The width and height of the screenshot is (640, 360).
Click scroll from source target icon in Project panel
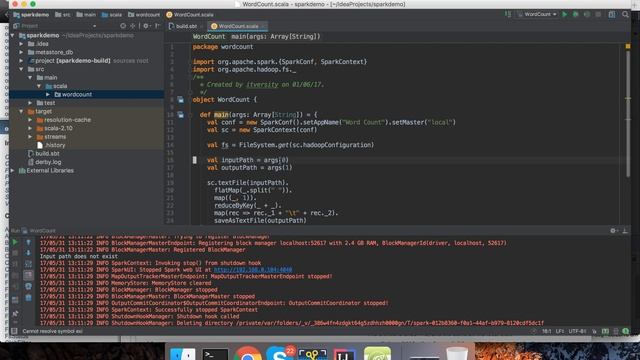click(x=123, y=26)
